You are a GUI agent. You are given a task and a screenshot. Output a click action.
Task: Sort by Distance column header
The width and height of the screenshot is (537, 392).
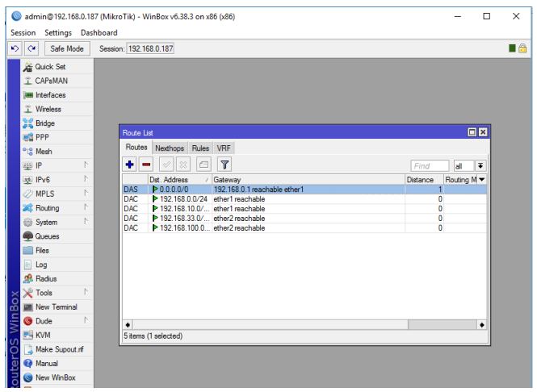pos(424,180)
